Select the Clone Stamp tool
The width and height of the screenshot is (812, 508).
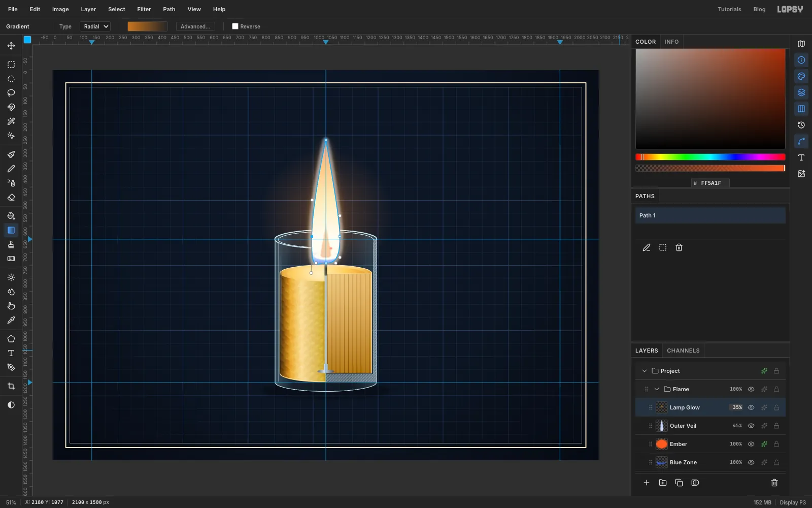(x=11, y=244)
